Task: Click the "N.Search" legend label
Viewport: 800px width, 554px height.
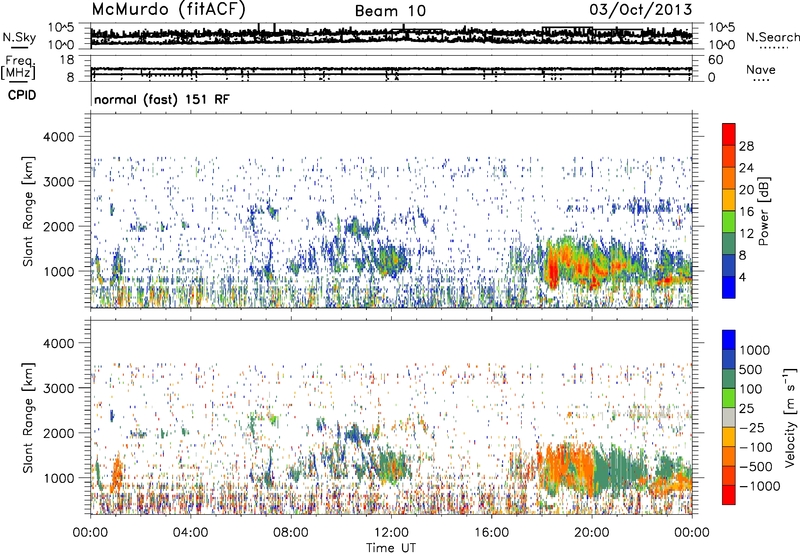Action: coord(772,37)
